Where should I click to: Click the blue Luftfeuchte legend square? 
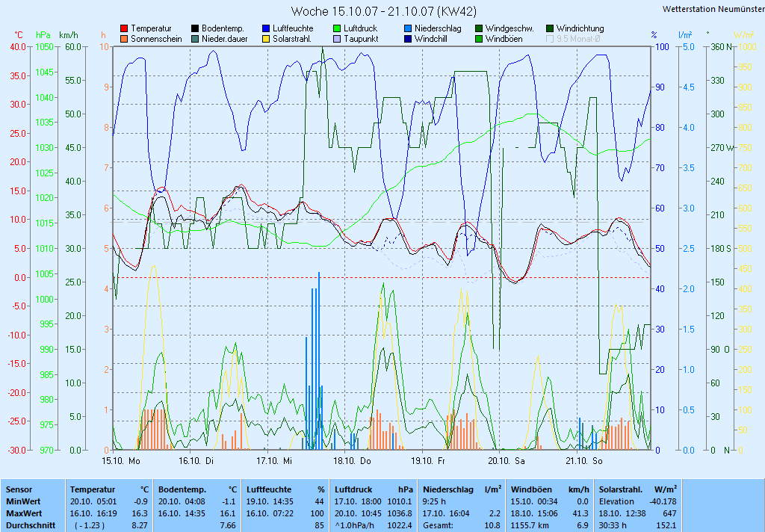pyautogui.click(x=266, y=28)
